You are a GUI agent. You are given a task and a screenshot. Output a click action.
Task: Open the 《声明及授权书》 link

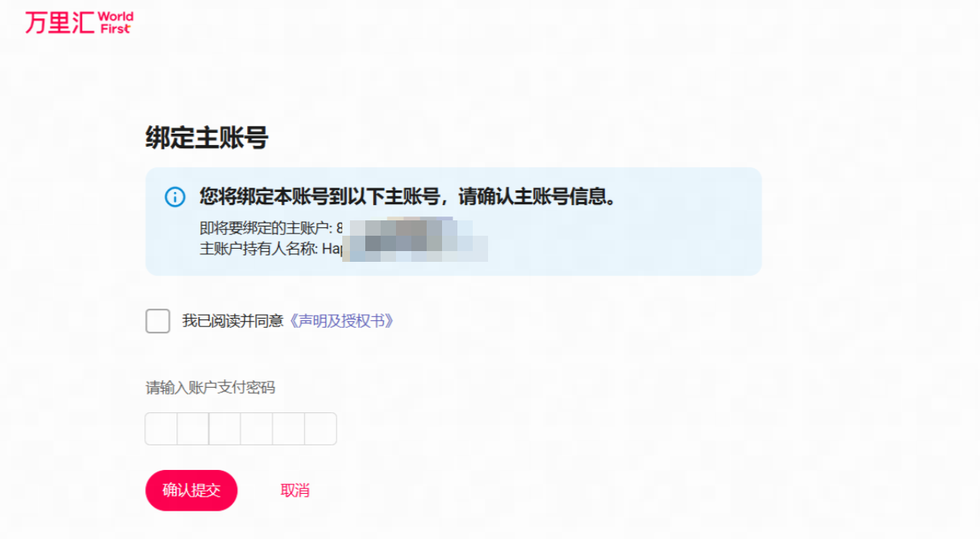coord(342,321)
